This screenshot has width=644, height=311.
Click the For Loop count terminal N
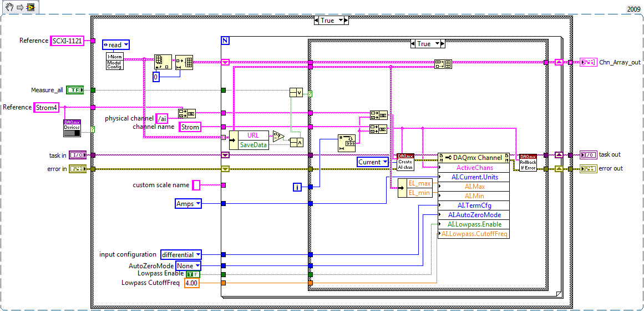coord(225,41)
